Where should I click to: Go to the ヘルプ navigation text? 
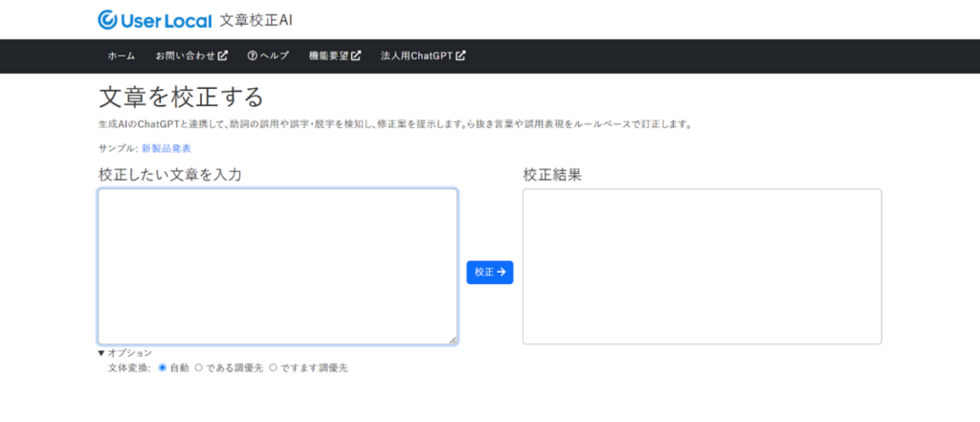click(275, 56)
